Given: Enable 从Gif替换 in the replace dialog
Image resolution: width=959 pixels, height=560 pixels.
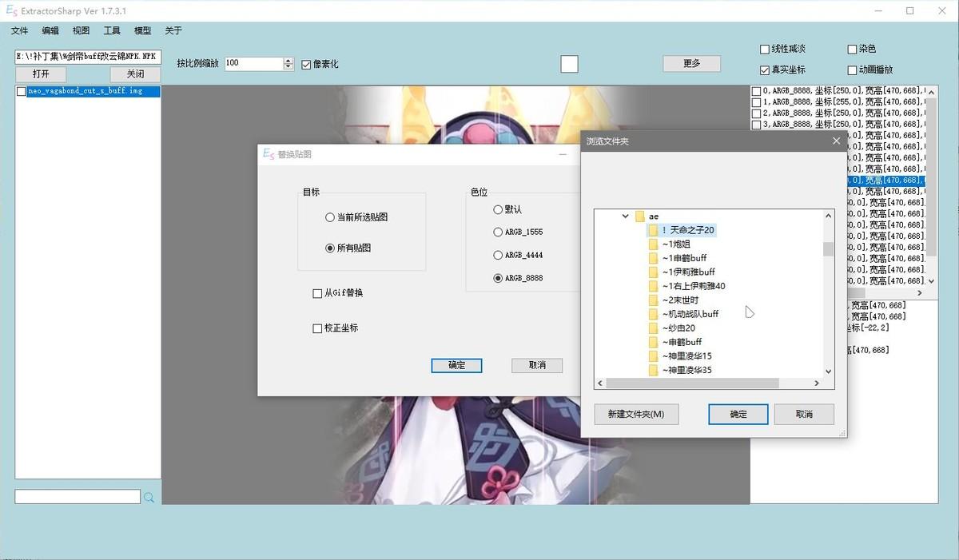Looking at the screenshot, I should pyautogui.click(x=317, y=293).
